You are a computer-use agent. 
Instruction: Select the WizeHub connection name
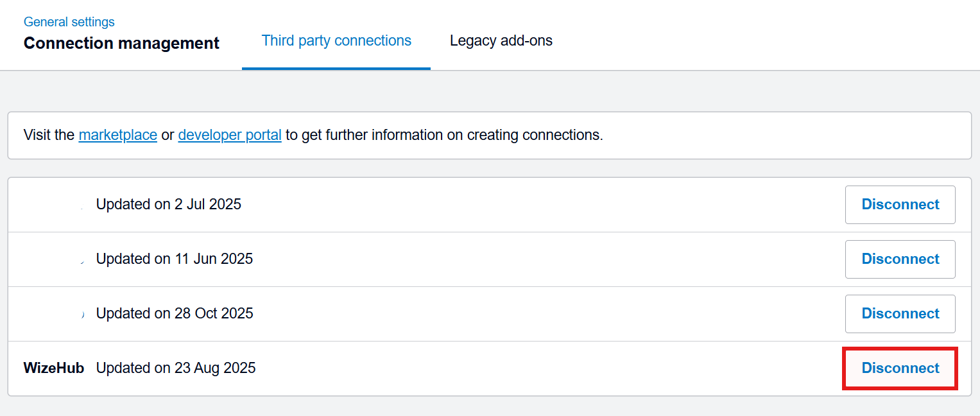coord(54,368)
